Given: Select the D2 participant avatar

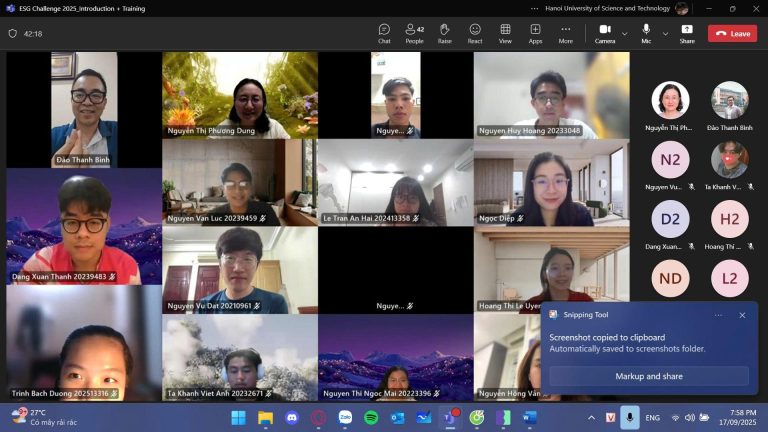Looking at the screenshot, I should coord(670,219).
